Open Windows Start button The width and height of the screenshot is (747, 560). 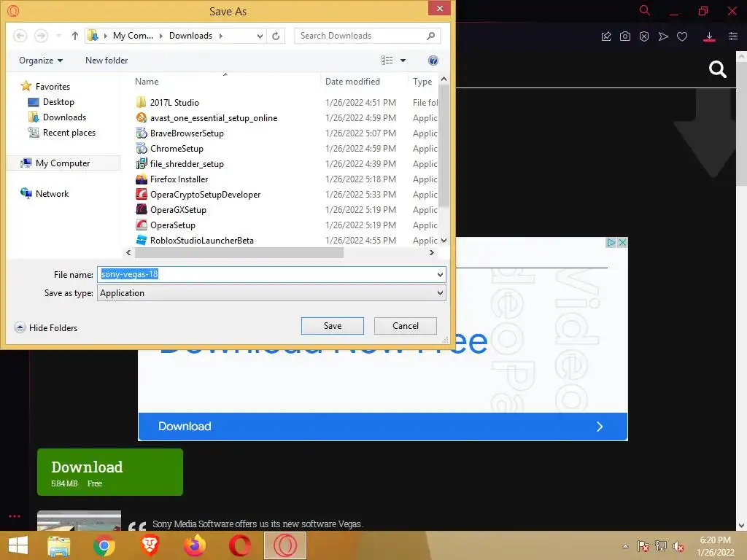18,545
